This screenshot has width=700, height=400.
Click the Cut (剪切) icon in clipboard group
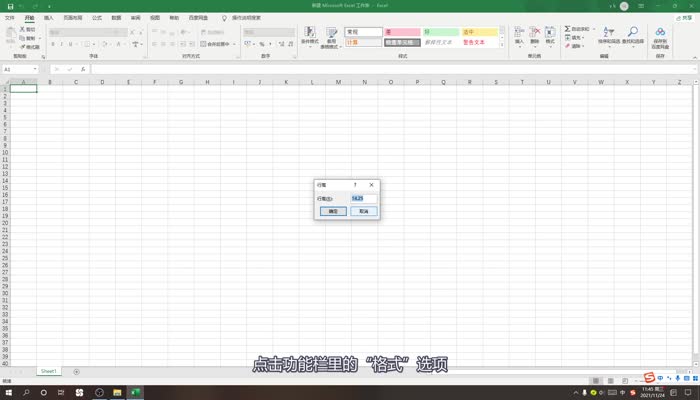click(23, 29)
